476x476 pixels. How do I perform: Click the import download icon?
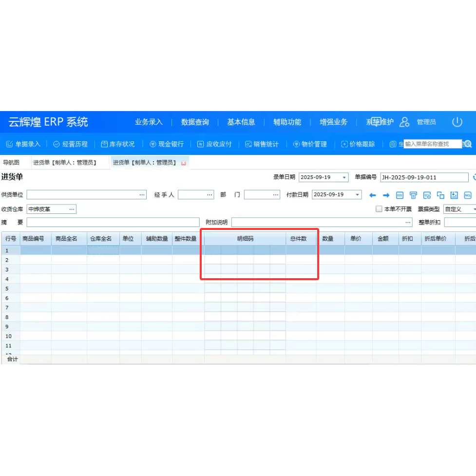(x=454, y=195)
